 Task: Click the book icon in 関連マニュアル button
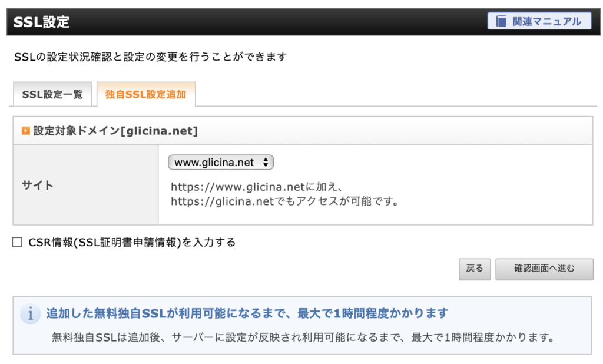[501, 21]
